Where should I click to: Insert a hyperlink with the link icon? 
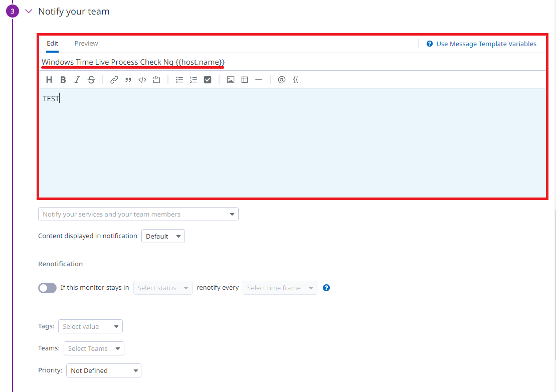click(114, 80)
